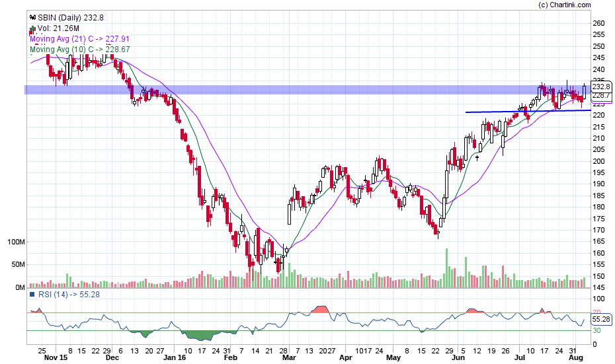Click the RSI 70 overbought level label
The height and width of the screenshot is (364, 615).
point(596,312)
